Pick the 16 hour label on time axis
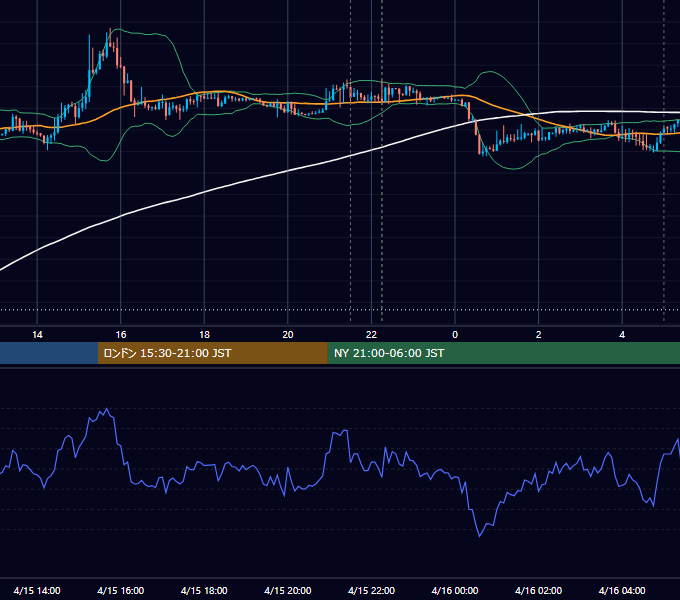Viewport: 680px width, 600px height. (121, 335)
